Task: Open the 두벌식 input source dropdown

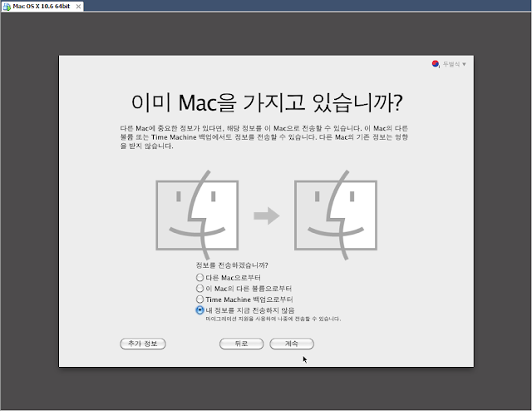Action: click(x=455, y=64)
